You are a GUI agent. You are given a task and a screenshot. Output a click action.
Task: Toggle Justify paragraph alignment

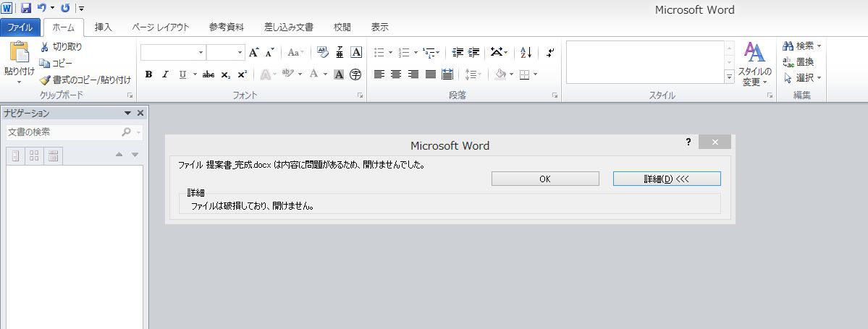point(430,74)
